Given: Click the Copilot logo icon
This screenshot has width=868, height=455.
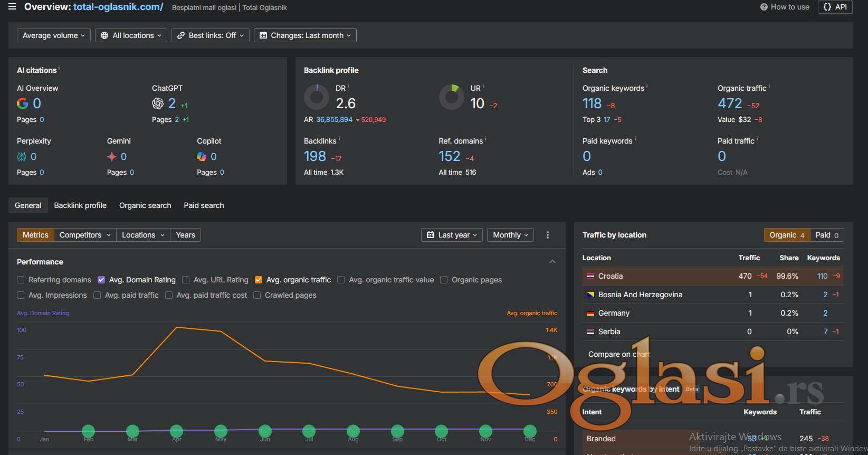Looking at the screenshot, I should click(202, 157).
